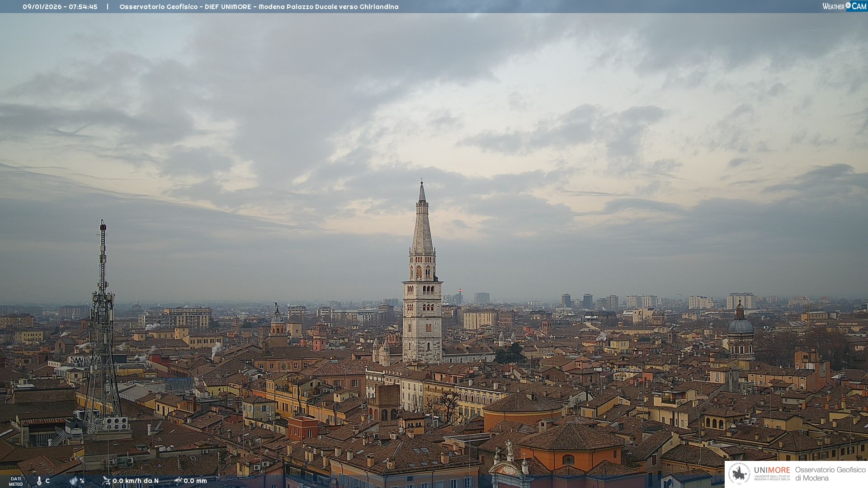Click the WeatherCam logo
Viewport: 868px width, 488px height.
tap(844, 6)
